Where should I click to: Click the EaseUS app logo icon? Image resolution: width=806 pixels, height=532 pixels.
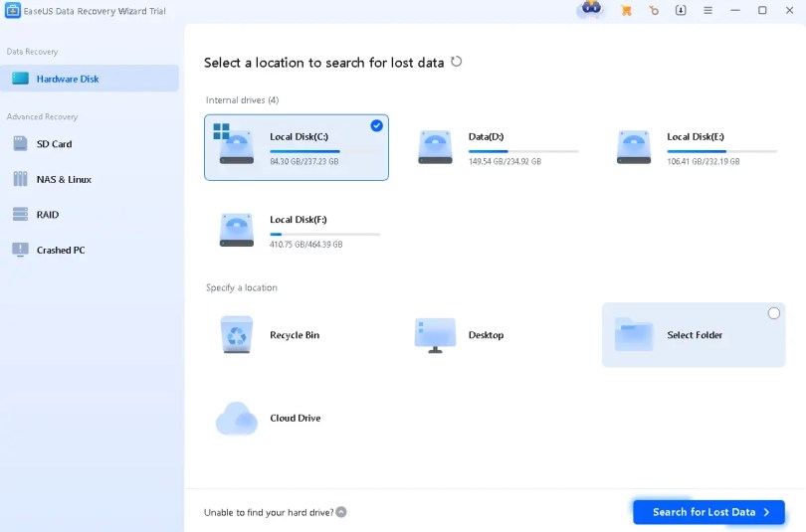tap(12, 10)
